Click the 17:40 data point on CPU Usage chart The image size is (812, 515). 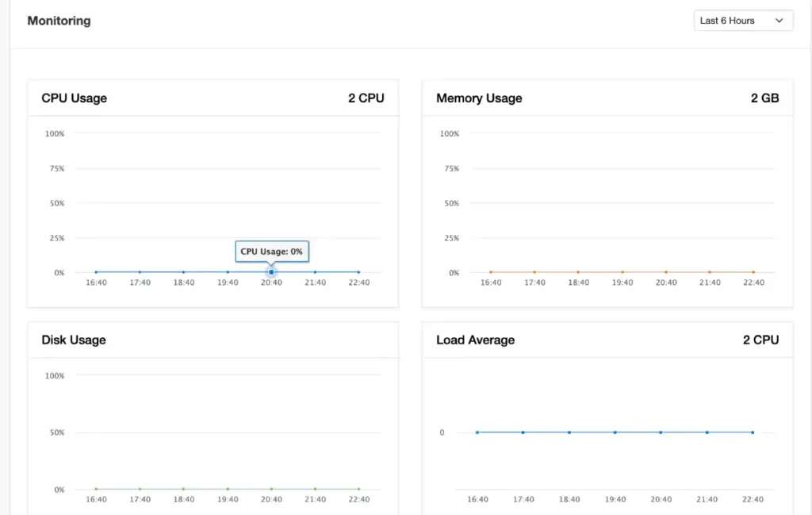[x=140, y=272]
